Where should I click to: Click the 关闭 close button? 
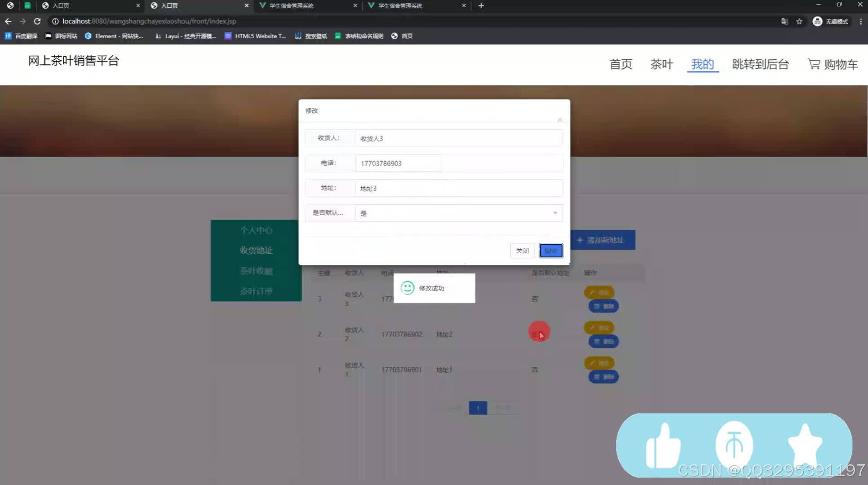[x=522, y=250]
